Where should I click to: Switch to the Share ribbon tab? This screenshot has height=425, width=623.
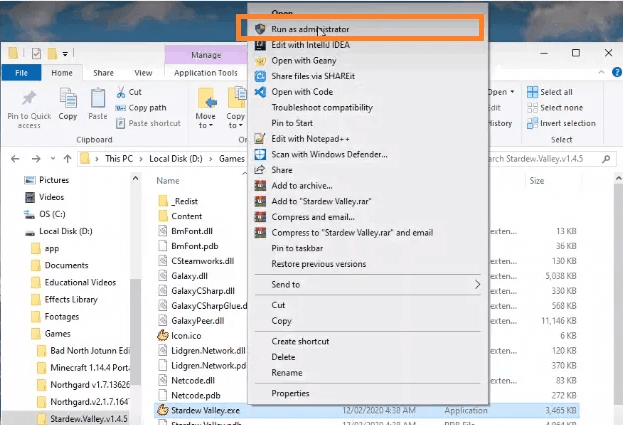(x=103, y=73)
